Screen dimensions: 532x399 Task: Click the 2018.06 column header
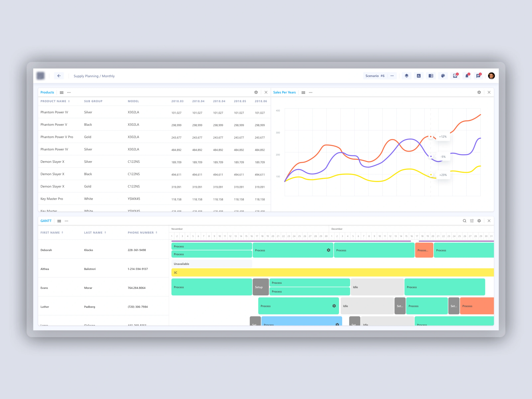(x=261, y=101)
